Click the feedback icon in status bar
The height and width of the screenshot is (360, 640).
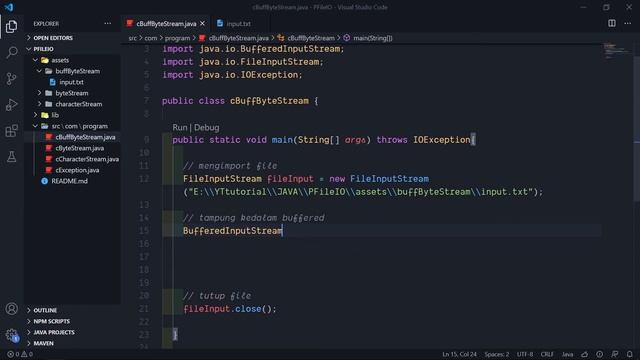point(615,354)
